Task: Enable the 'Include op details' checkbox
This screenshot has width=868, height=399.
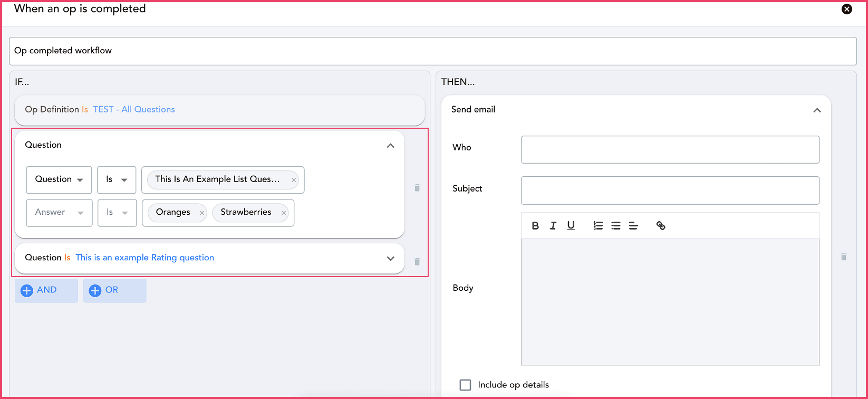Action: click(465, 385)
